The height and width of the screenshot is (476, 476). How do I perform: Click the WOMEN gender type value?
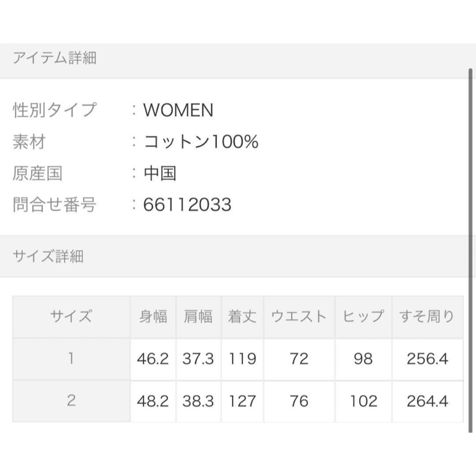coord(178,110)
